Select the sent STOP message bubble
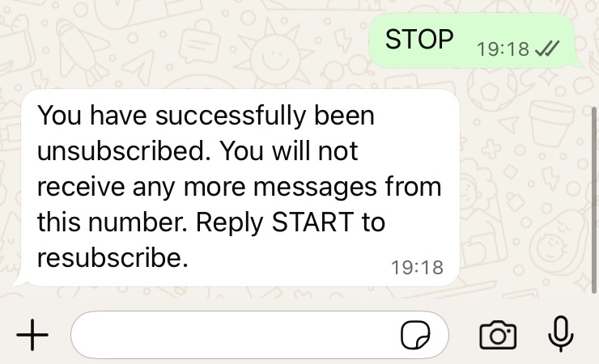 (x=474, y=40)
